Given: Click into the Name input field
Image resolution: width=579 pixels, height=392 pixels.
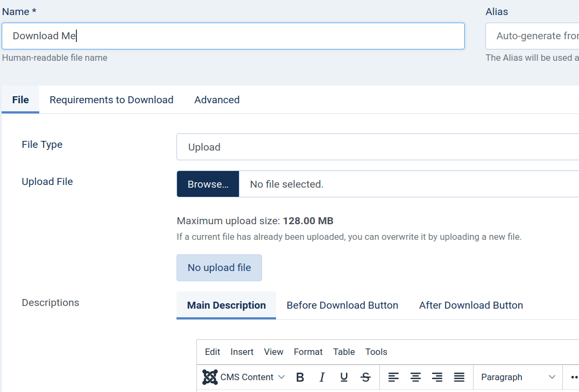Looking at the screenshot, I should (233, 36).
